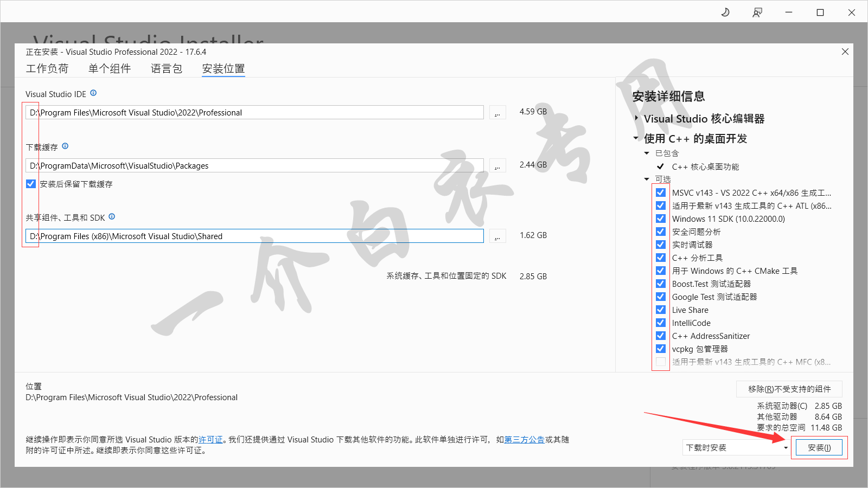Switch to 单个组件 tab
Image resolution: width=868 pixels, height=488 pixels.
(x=110, y=68)
